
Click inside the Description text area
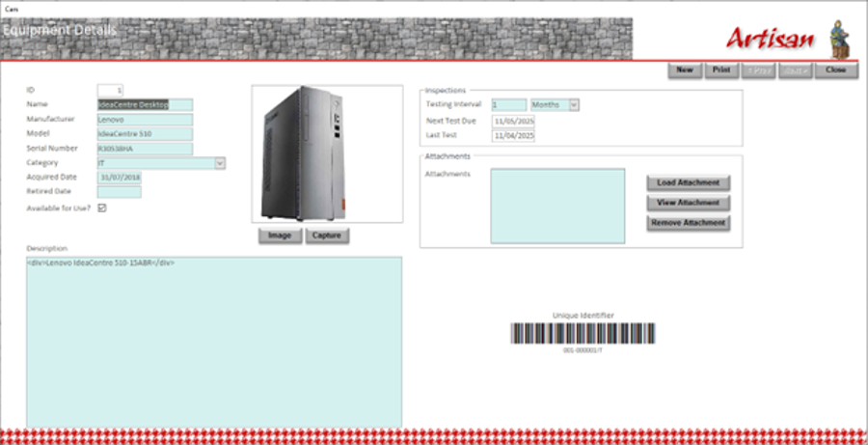coord(213,343)
